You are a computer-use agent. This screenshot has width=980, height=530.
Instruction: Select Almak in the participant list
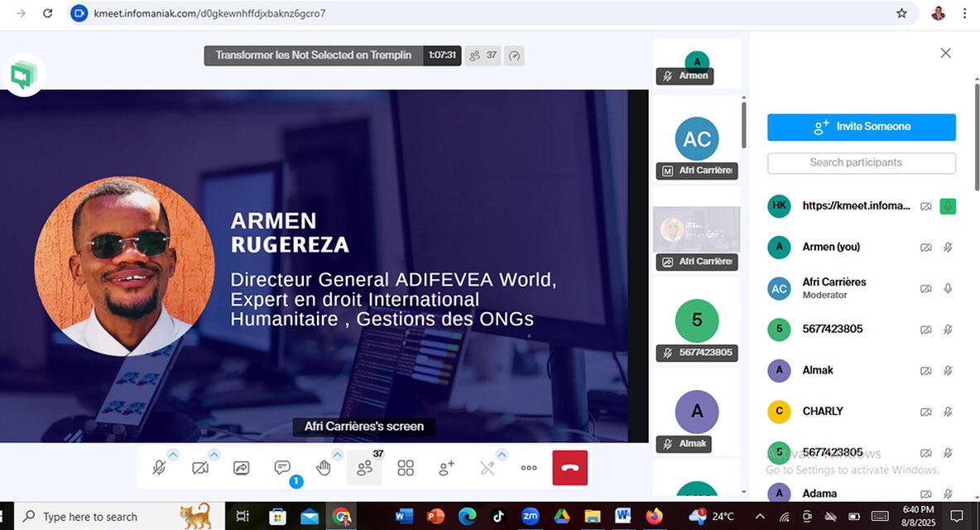(862, 371)
